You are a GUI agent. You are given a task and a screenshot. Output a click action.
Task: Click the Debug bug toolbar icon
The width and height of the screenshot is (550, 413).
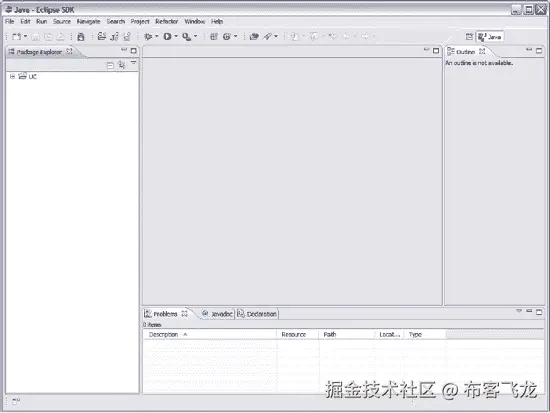point(148,36)
